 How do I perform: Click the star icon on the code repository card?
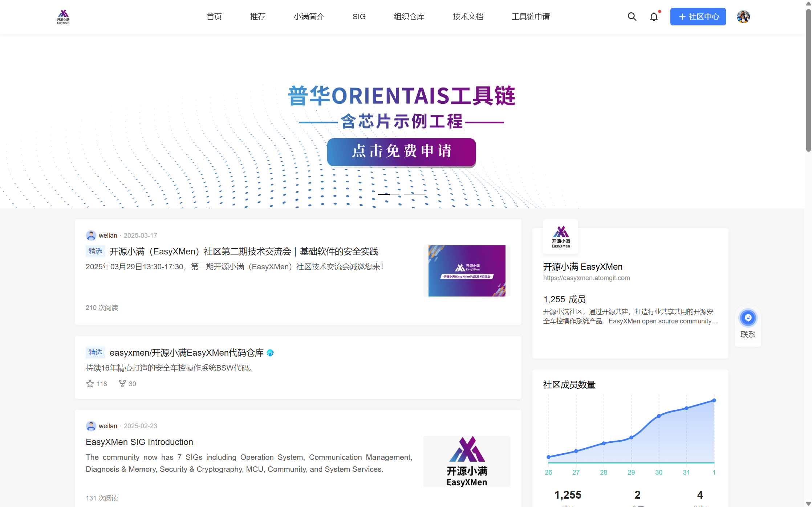point(90,384)
